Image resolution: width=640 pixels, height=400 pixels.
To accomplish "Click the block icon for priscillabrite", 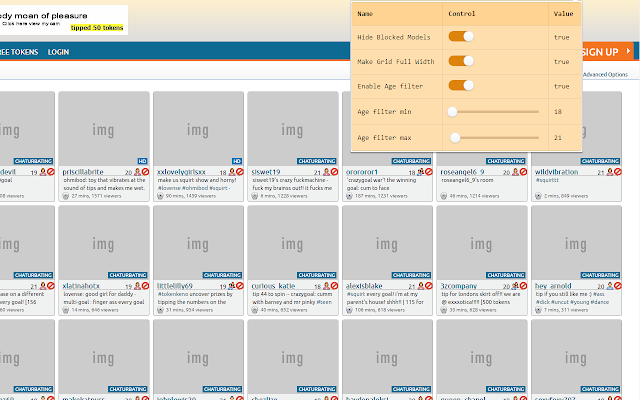I will click(145, 172).
